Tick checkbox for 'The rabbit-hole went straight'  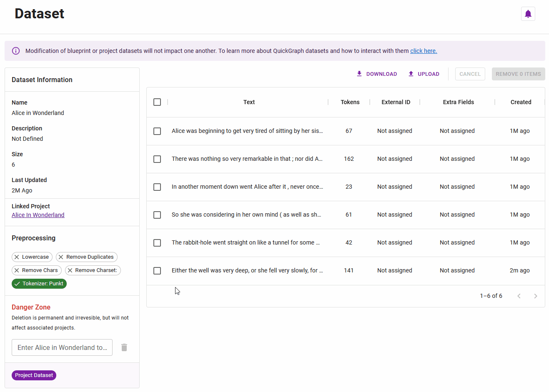(x=157, y=243)
